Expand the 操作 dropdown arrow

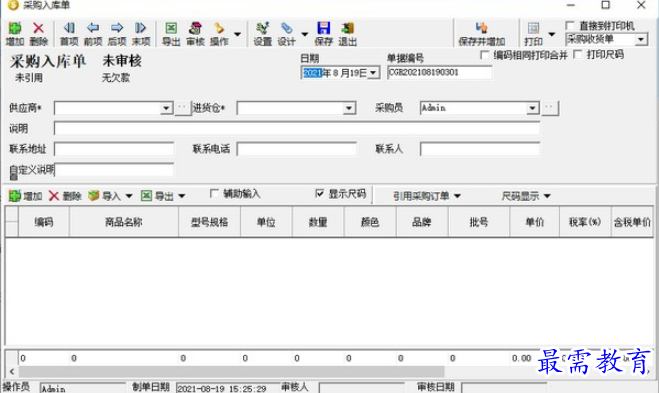[x=237, y=34]
